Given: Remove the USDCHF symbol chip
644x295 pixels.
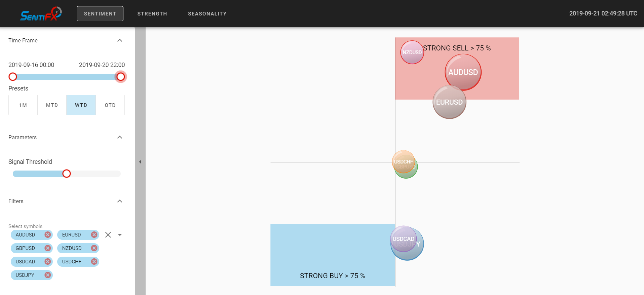Looking at the screenshot, I should click(94, 262).
